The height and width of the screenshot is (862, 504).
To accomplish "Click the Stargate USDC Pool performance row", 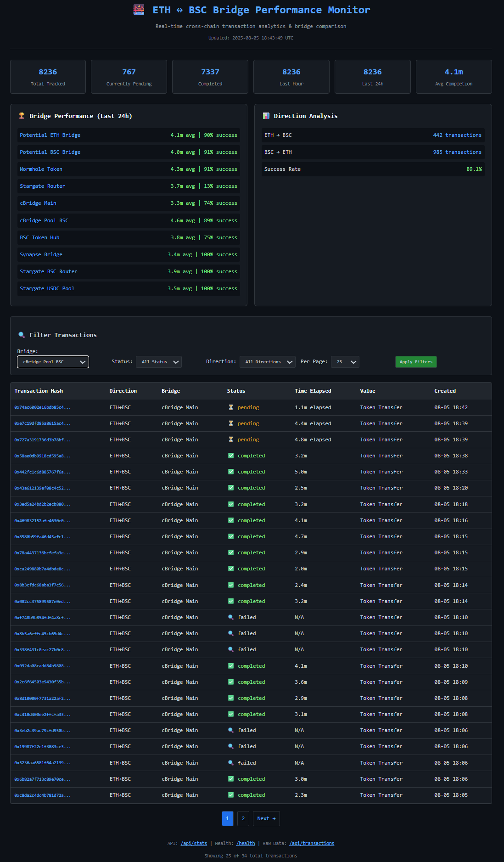I will [129, 288].
